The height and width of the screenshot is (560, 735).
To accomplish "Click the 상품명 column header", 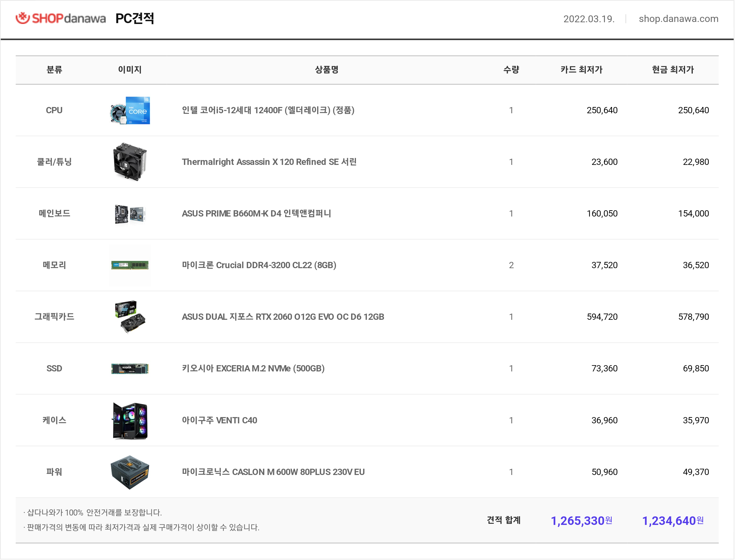I will point(327,70).
